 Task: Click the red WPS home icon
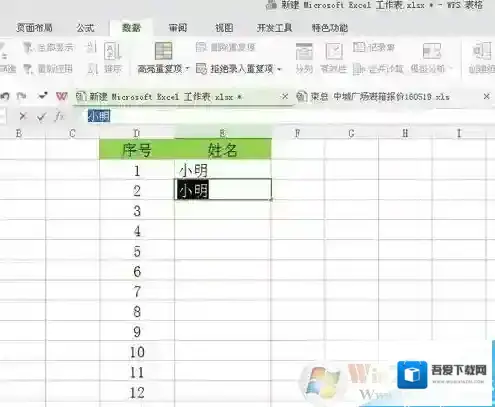pyautogui.click(x=62, y=97)
